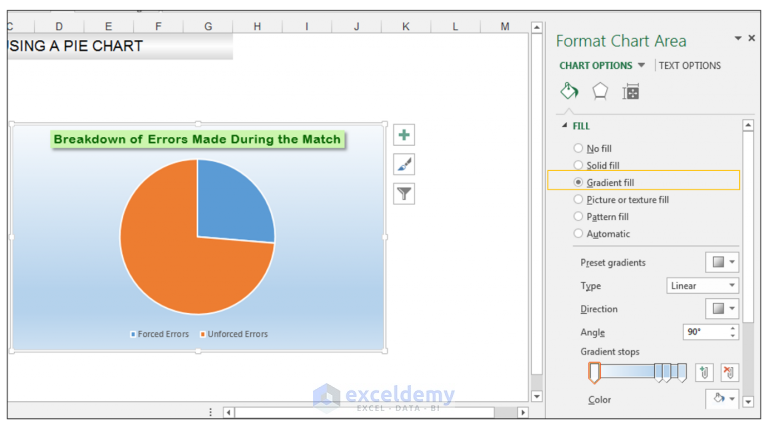768x430 pixels.
Task: Click the worksheet vertical scroll up arrow
Action: [x=537, y=27]
